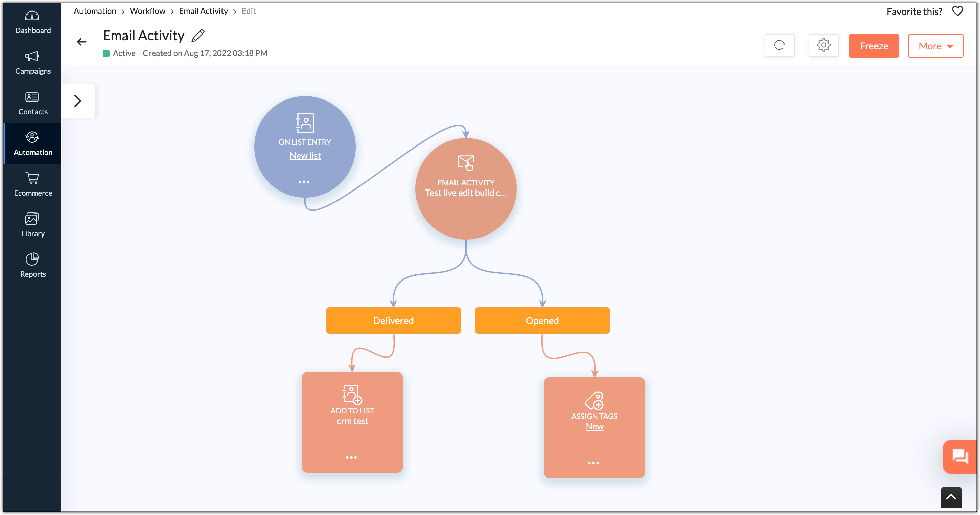Expand the collapsed side panel chevron
This screenshot has width=980, height=515.
(78, 101)
